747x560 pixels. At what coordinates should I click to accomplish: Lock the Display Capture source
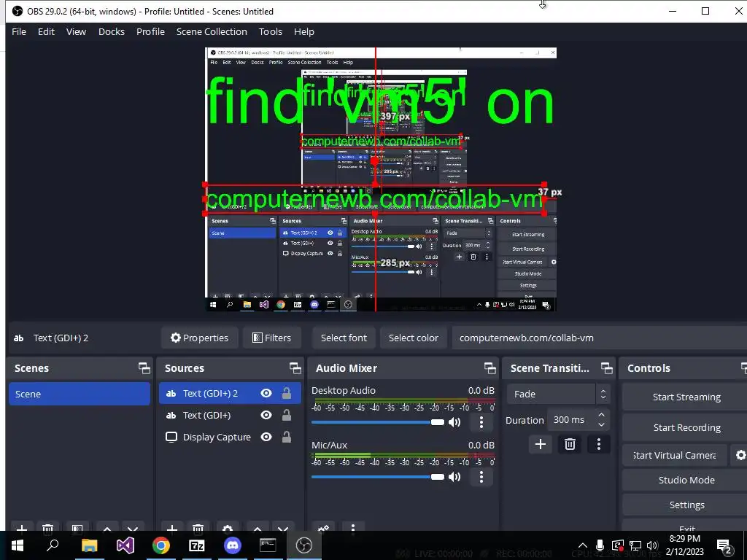pos(286,437)
